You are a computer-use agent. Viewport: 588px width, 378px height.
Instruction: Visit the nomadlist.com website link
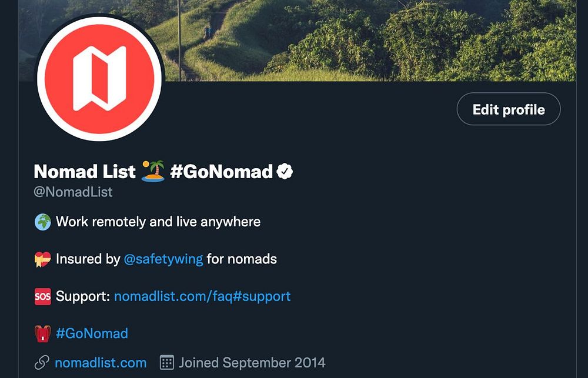(101, 363)
